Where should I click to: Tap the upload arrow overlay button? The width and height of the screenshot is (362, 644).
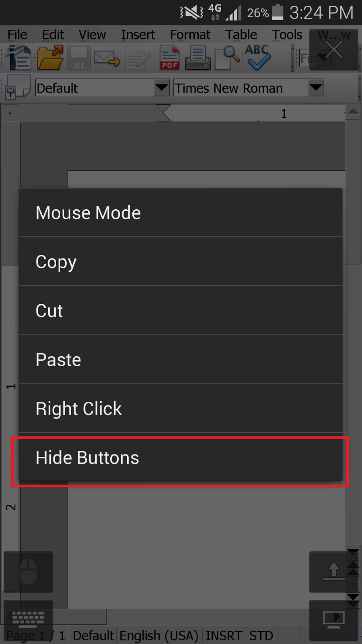tap(333, 572)
